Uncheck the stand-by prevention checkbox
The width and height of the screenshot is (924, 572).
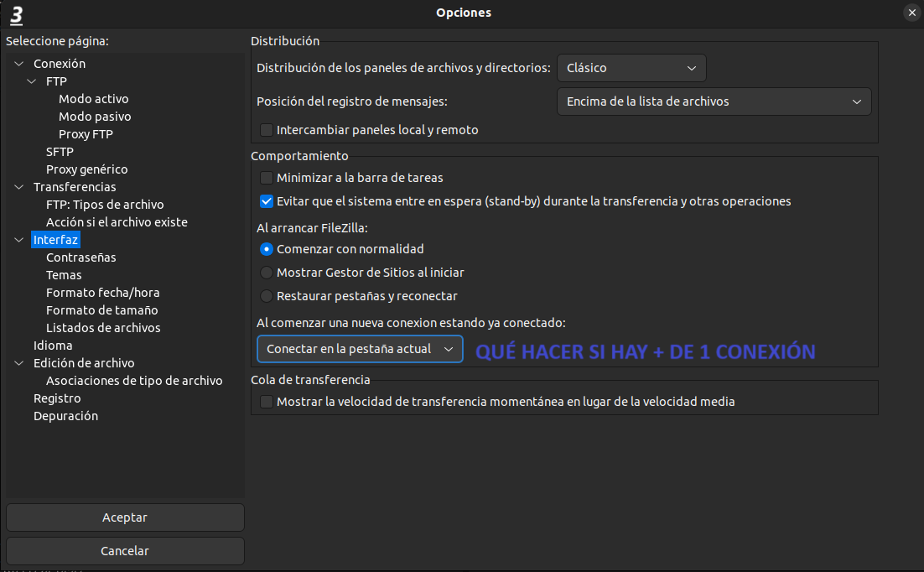pos(267,201)
